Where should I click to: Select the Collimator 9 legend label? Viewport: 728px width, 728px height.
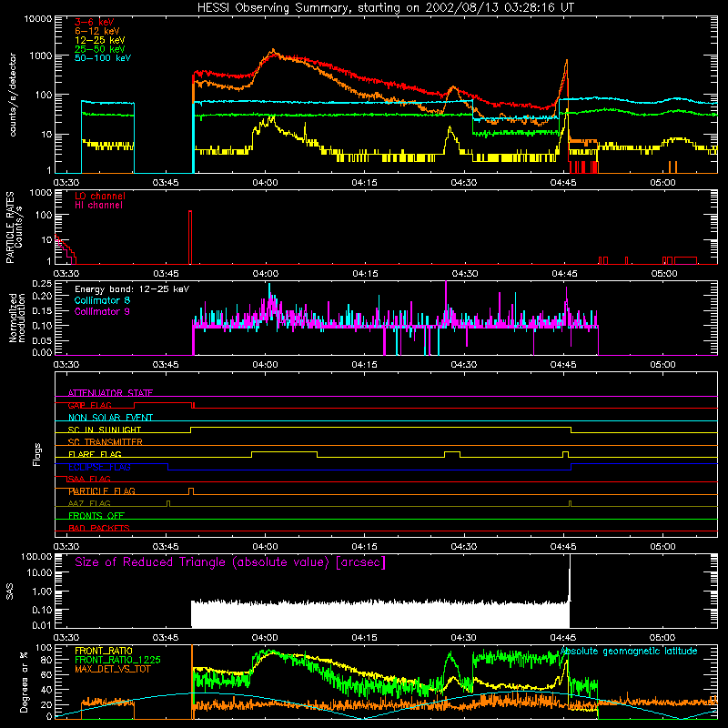coord(102,311)
